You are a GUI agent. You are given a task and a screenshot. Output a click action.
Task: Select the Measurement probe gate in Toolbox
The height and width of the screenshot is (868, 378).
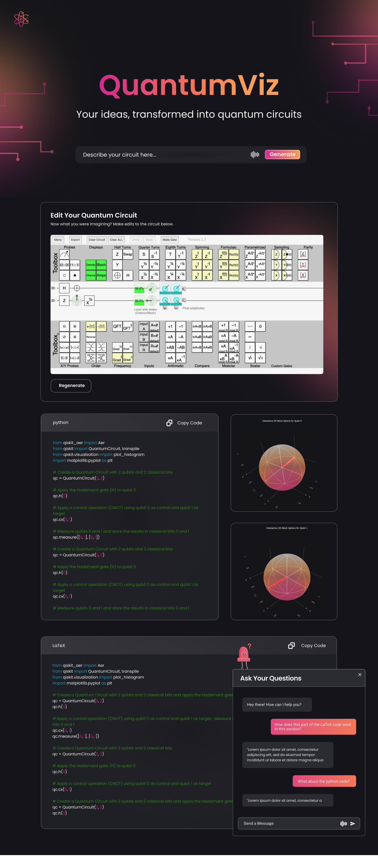(64, 254)
